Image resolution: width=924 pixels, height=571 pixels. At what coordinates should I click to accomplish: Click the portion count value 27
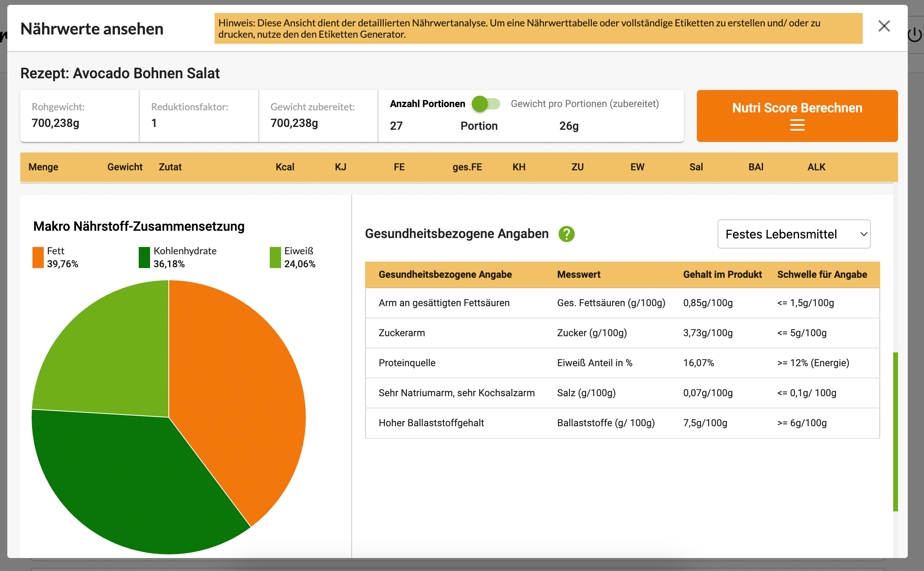coord(396,126)
